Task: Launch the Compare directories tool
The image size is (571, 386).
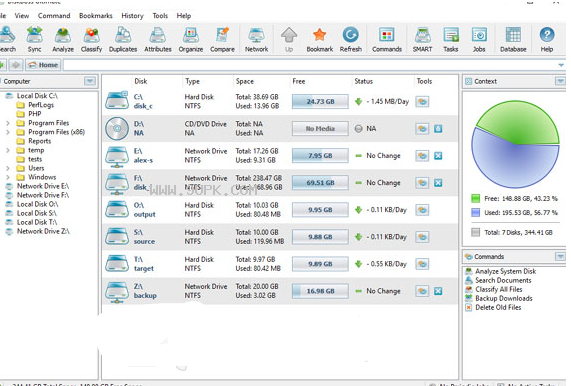Action: (222, 39)
